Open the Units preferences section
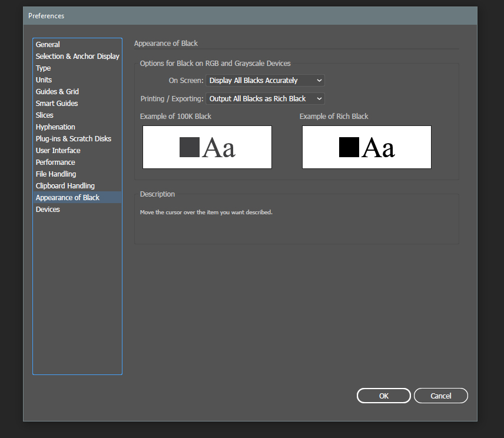This screenshot has width=504, height=438. point(44,80)
